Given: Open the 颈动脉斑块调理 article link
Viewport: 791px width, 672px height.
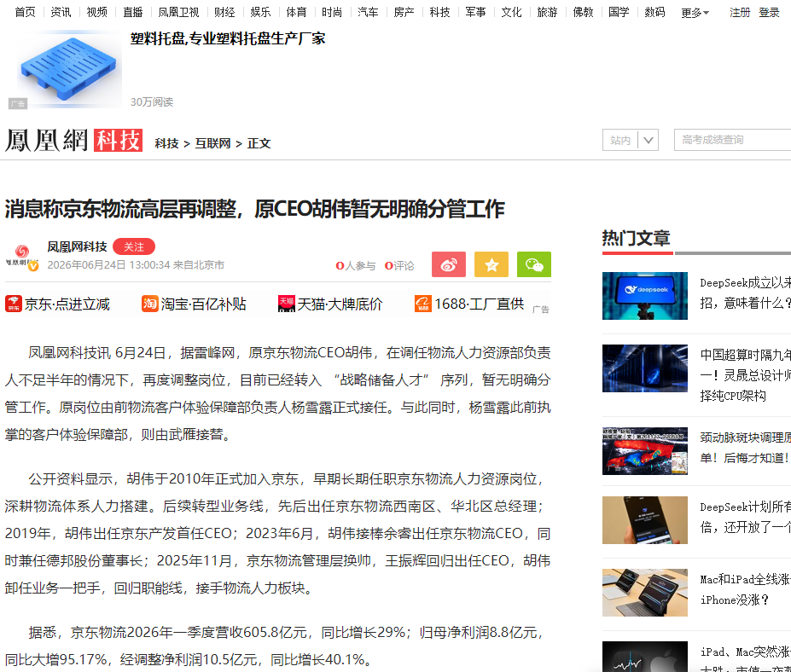Looking at the screenshot, I should tap(746, 448).
